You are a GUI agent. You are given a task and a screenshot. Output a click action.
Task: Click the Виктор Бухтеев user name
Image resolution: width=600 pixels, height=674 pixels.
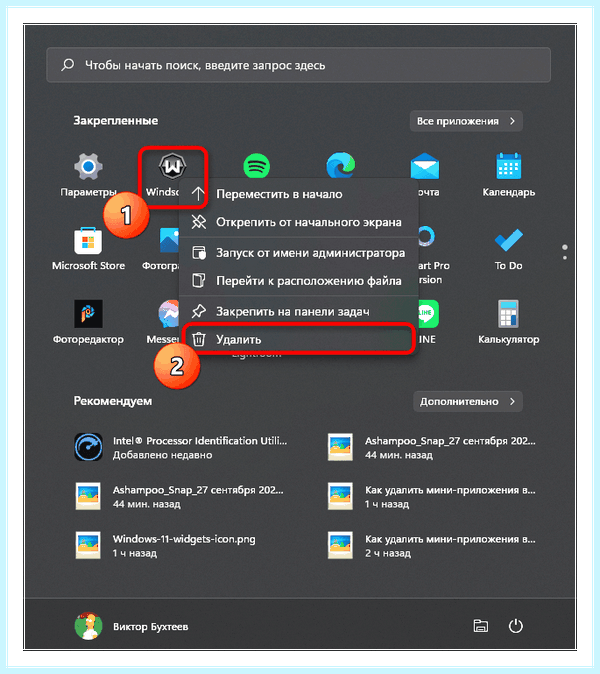pyautogui.click(x=150, y=627)
